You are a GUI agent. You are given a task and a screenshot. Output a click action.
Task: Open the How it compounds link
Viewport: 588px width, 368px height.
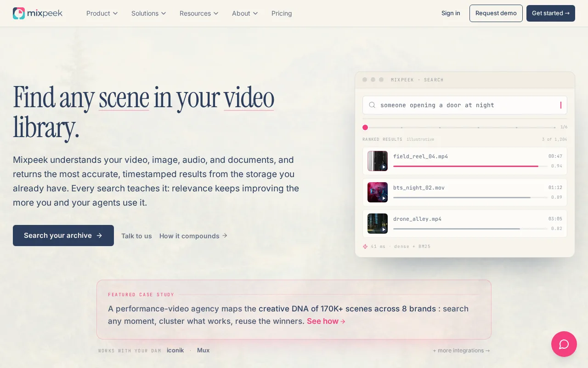[x=193, y=236]
